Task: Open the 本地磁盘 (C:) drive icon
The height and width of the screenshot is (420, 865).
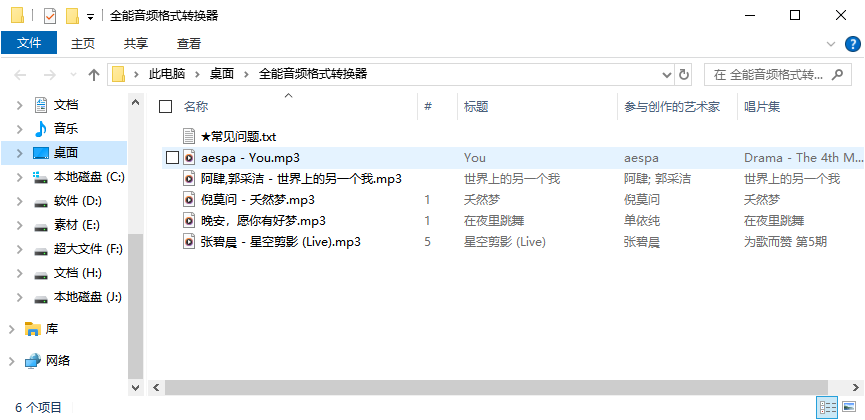Action: click(x=41, y=177)
